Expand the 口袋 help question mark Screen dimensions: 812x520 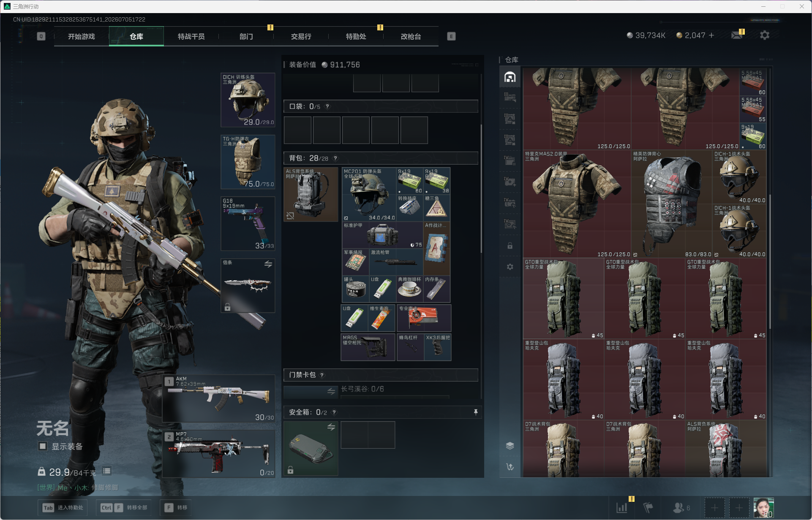click(327, 106)
